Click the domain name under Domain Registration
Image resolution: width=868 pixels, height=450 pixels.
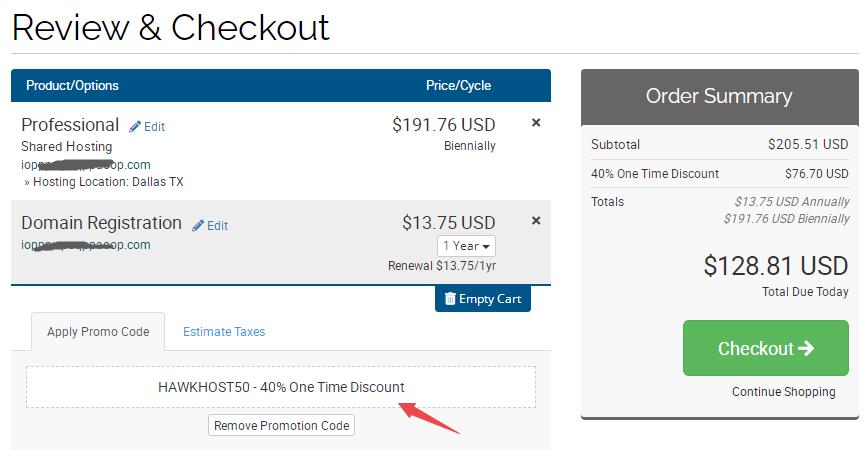pyautogui.click(x=86, y=245)
